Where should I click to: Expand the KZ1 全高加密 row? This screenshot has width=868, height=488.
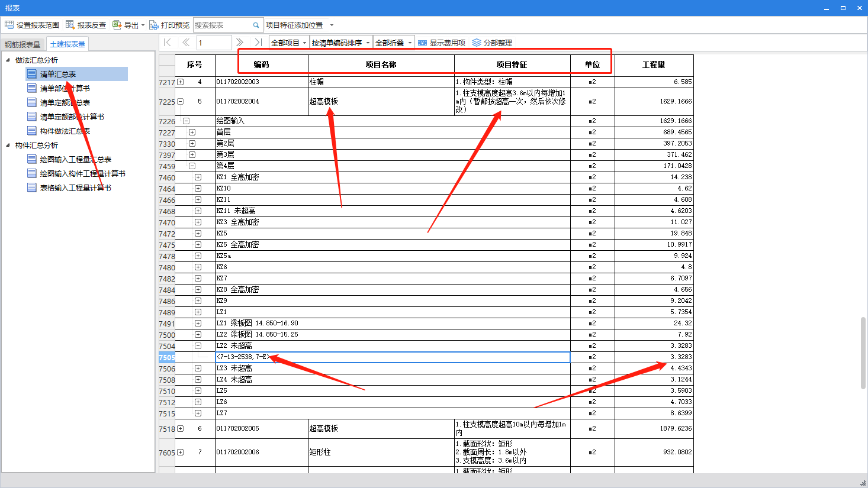click(198, 177)
